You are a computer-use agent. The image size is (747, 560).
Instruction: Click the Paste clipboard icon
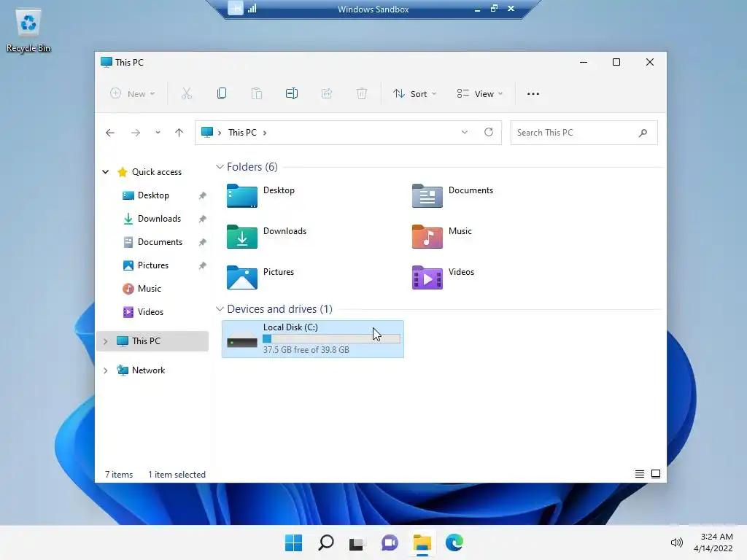coord(257,94)
